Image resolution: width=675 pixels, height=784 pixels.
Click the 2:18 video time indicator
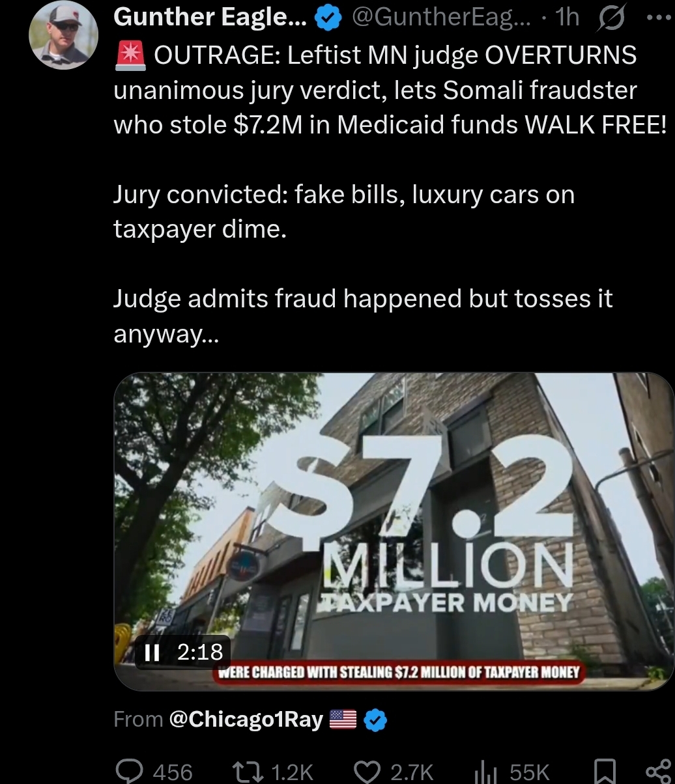pos(201,651)
